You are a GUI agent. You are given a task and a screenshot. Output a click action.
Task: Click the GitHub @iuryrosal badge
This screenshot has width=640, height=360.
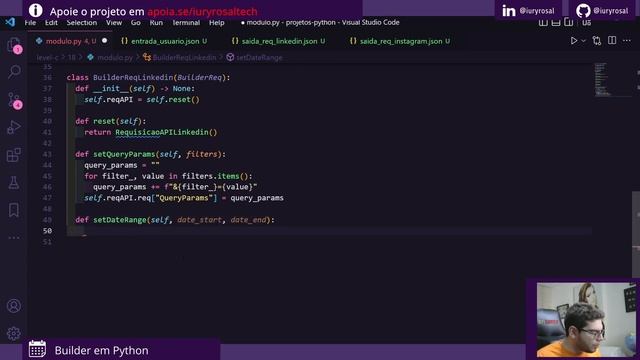(x=602, y=11)
